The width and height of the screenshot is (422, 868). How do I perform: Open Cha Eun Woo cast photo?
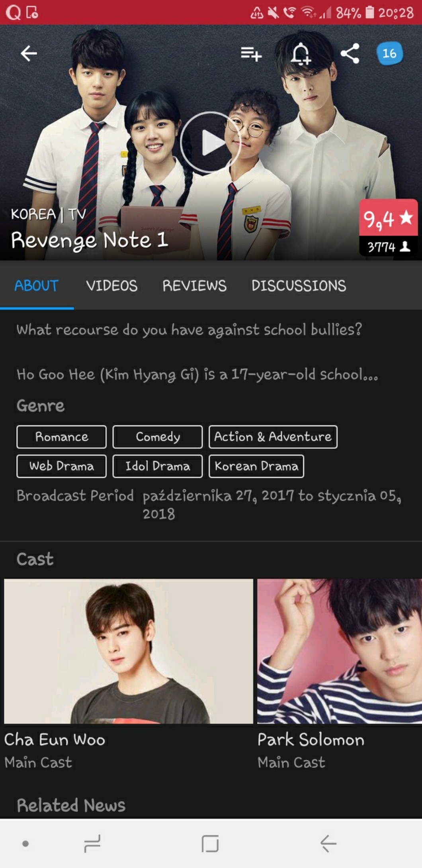point(128,651)
